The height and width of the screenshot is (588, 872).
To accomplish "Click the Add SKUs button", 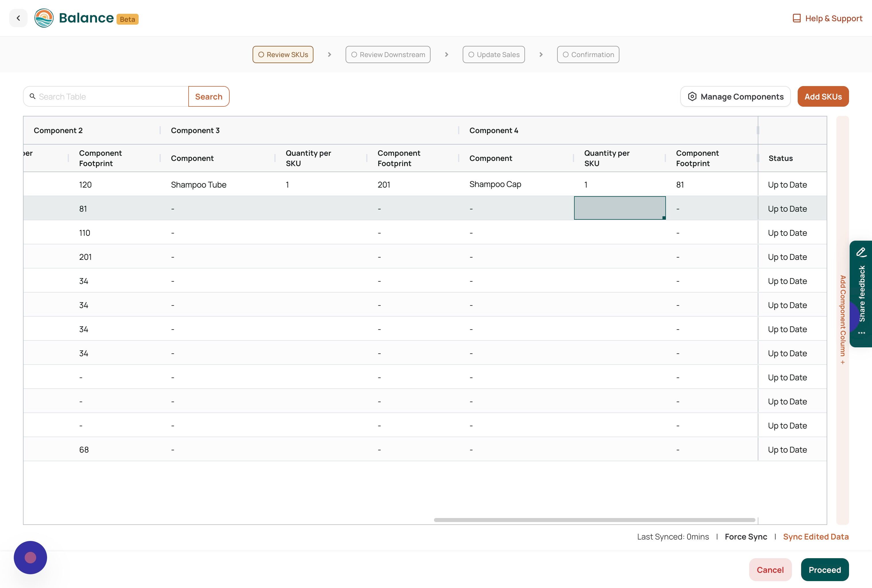I will click(823, 97).
